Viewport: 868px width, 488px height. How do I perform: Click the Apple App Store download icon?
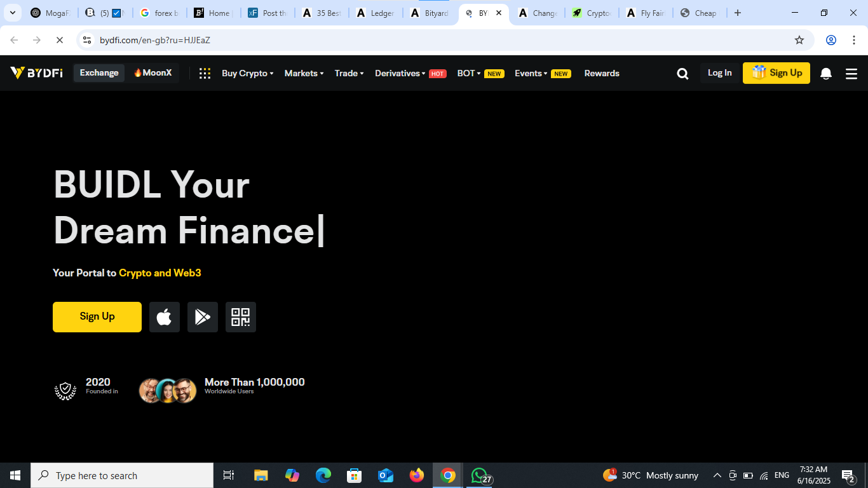point(165,317)
